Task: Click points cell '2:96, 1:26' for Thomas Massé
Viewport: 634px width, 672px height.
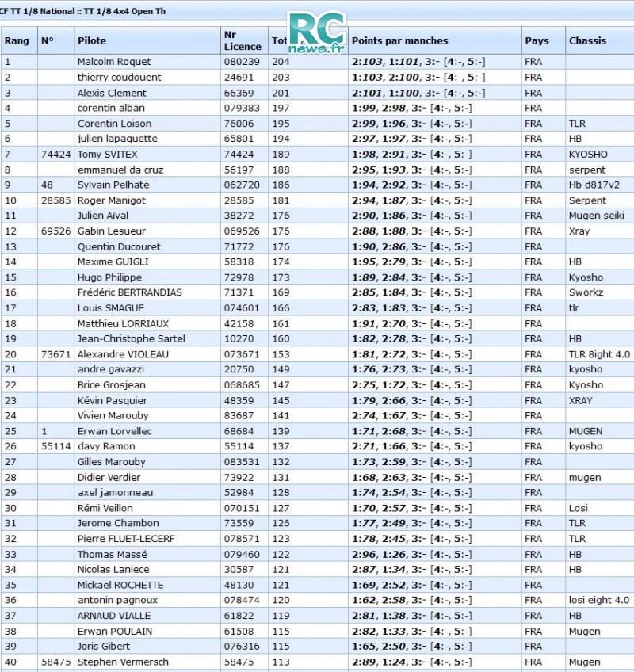Action: pyautogui.click(x=379, y=555)
